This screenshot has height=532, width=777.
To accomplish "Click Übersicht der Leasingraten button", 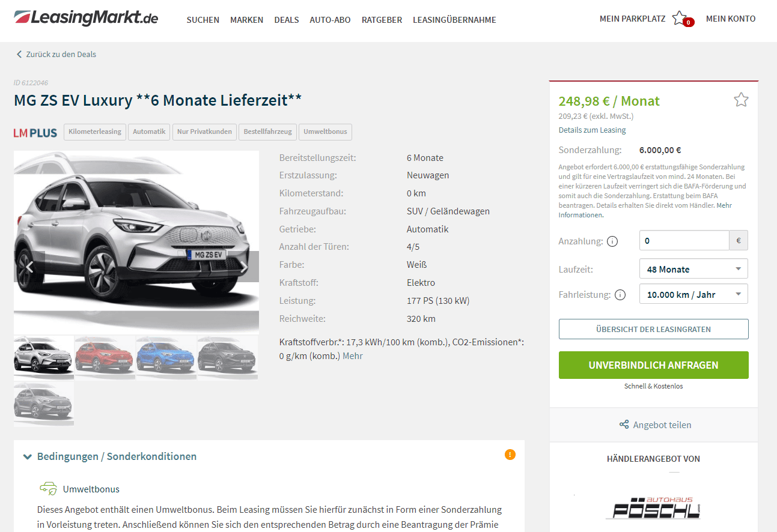I will pos(653,329).
